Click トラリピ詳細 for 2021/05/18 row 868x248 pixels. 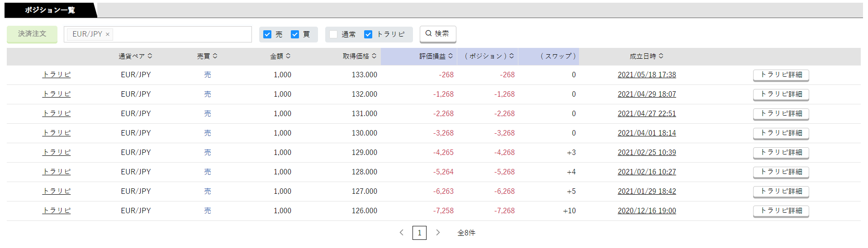coord(781,75)
